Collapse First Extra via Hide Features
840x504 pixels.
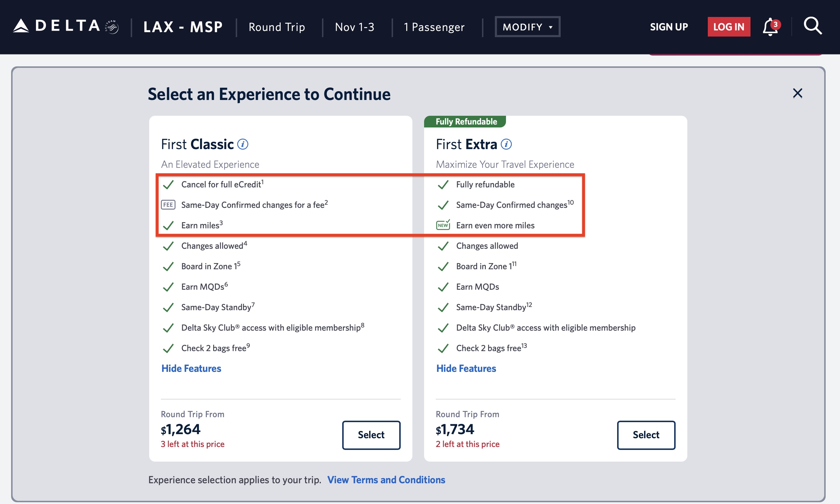click(466, 368)
